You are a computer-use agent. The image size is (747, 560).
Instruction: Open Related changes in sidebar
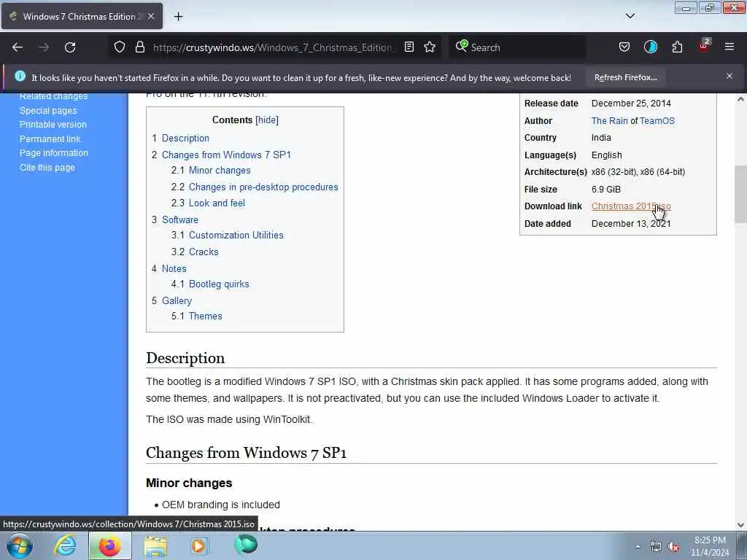pos(53,96)
